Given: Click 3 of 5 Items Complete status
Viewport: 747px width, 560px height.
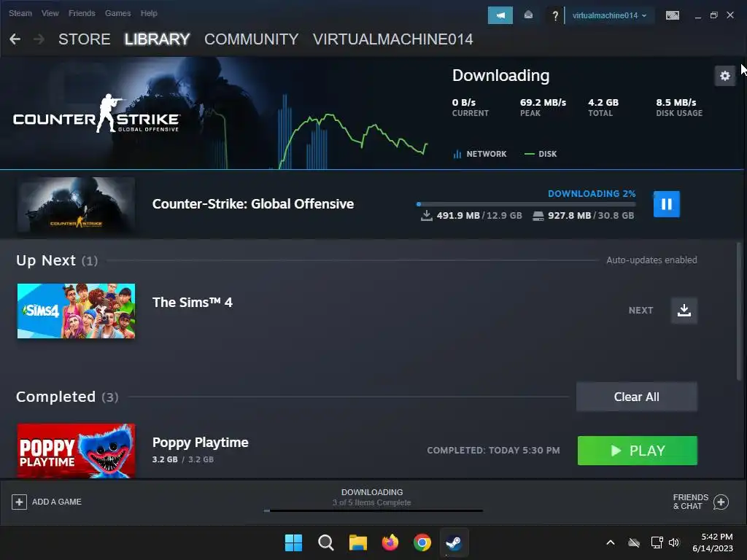Looking at the screenshot, I should (x=371, y=503).
